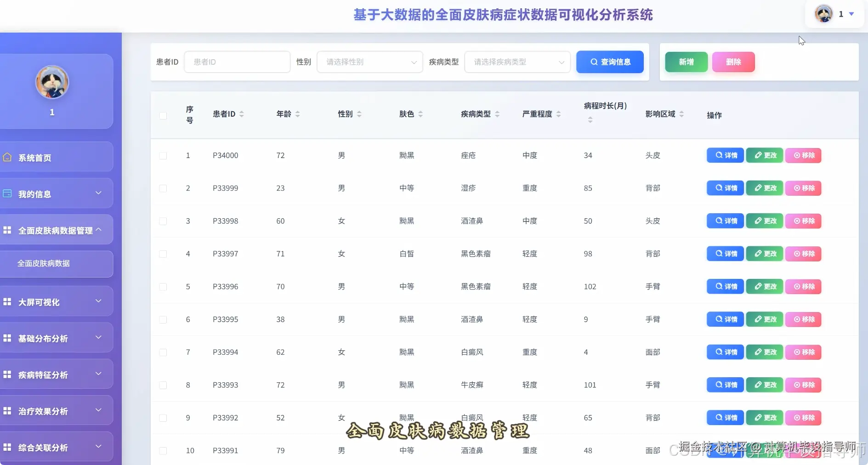Remove patient P33998 record
The image size is (868, 465).
pos(803,221)
